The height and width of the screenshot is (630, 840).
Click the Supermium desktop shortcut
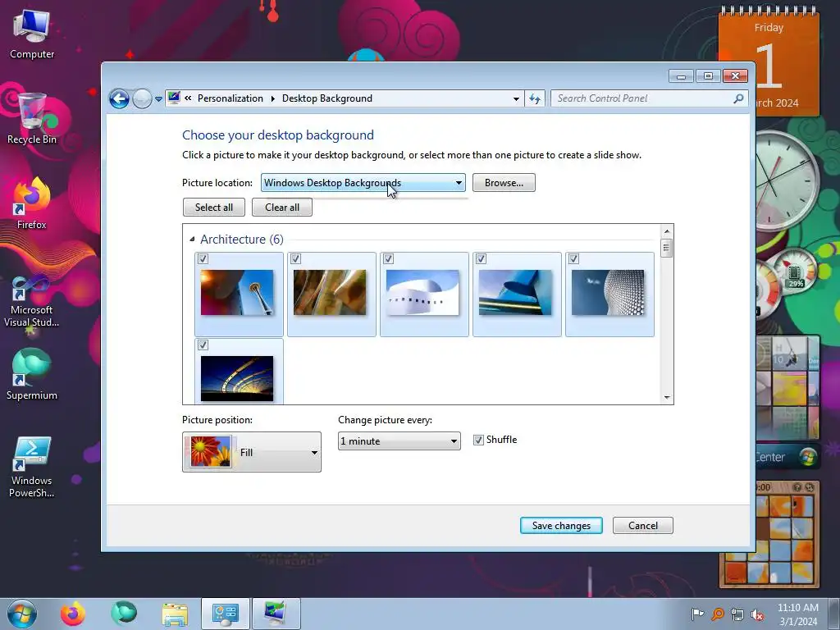32,374
